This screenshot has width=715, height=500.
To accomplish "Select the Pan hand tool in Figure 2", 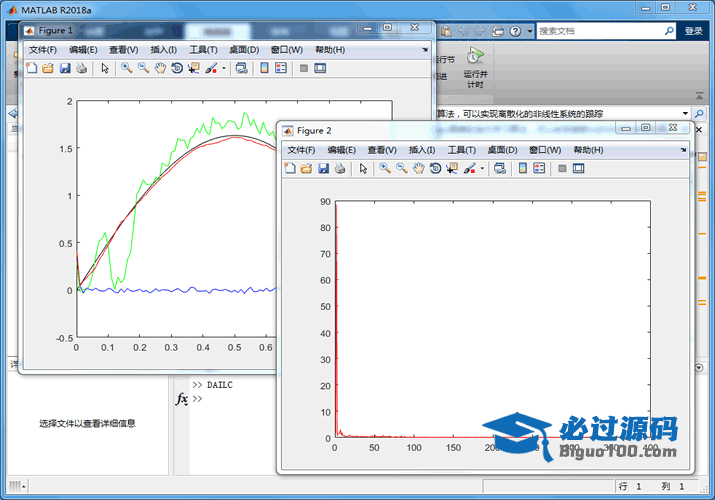I will 419,169.
